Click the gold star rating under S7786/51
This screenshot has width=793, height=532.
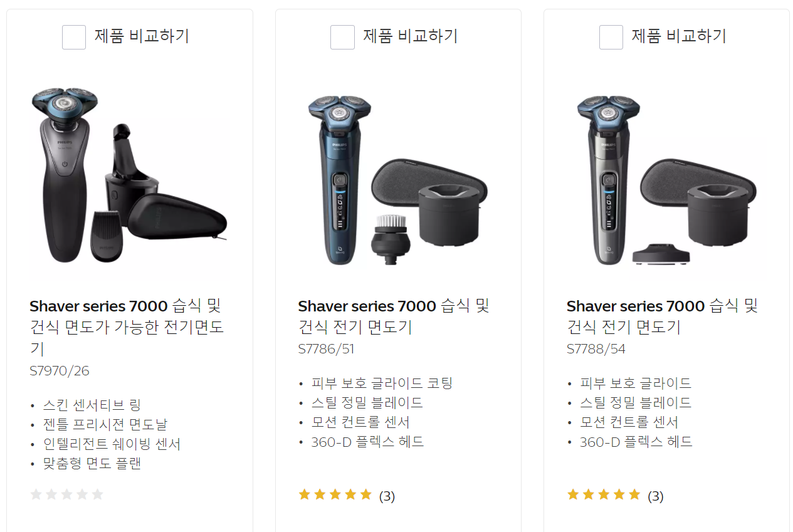335,495
